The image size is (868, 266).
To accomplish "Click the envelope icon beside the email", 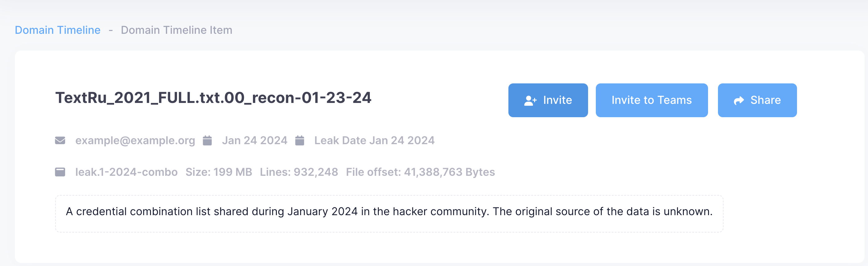I will point(60,140).
